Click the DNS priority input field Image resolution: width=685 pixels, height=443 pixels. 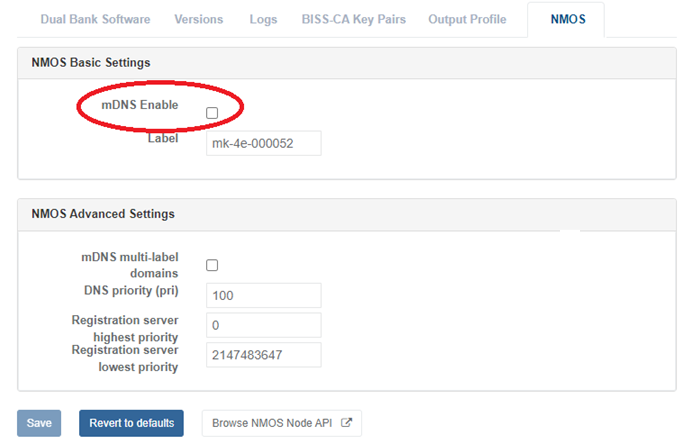click(263, 296)
